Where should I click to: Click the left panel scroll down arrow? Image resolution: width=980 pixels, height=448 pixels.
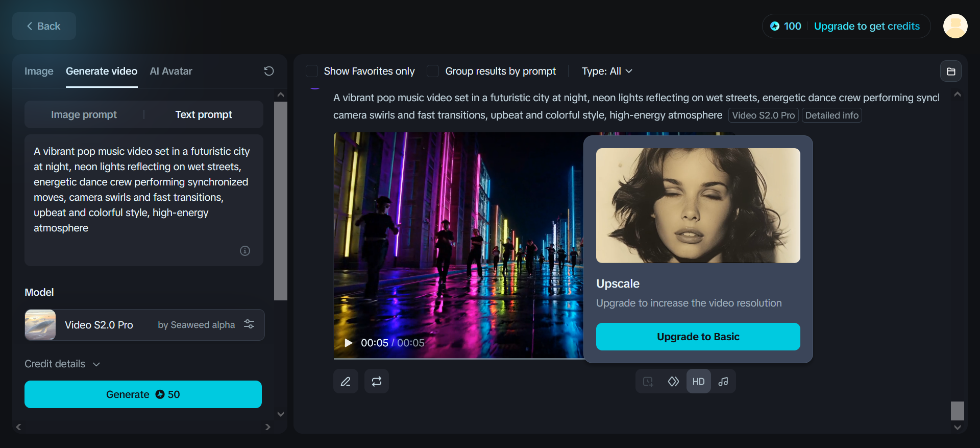tap(281, 414)
